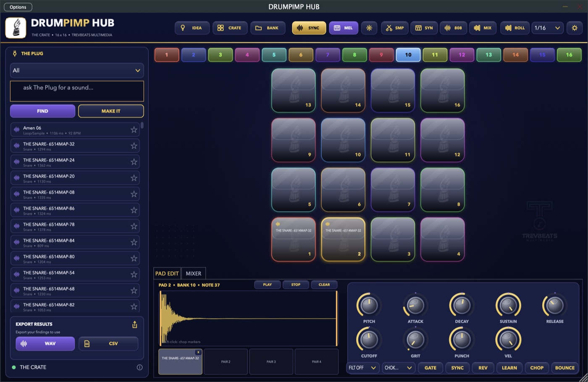
Task: Click CLEAR above the waveform
Action: pos(324,285)
